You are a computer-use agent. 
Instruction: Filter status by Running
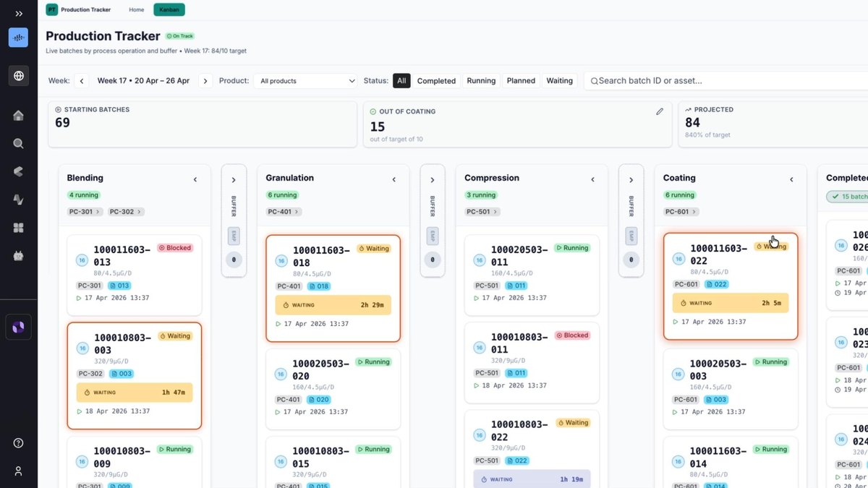[x=481, y=81]
